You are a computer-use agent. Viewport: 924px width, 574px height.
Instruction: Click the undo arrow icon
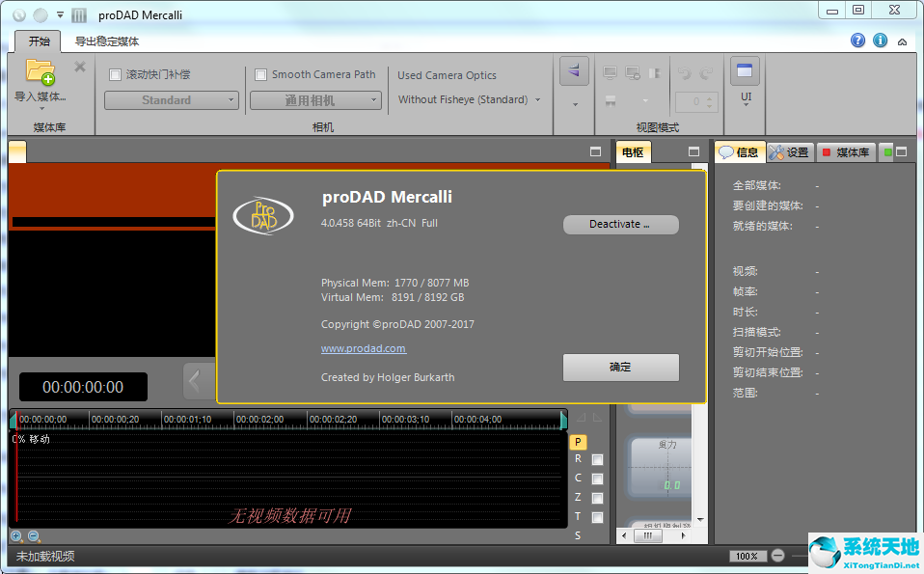[x=684, y=73]
